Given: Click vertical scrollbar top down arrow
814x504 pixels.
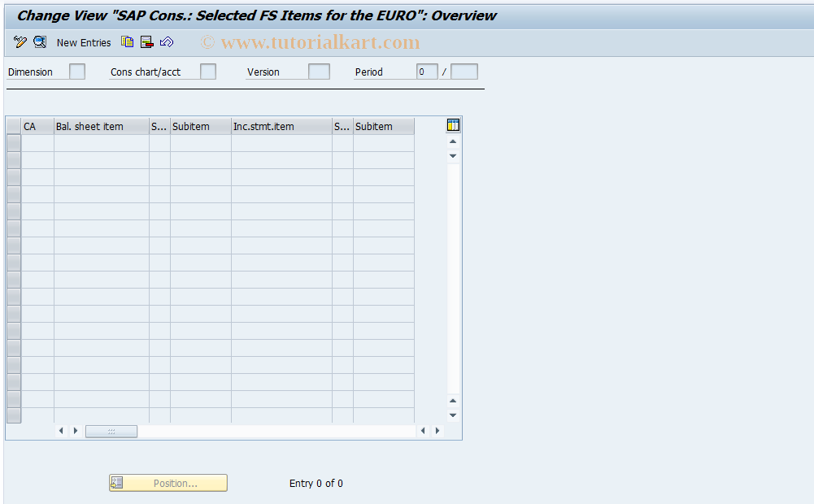Looking at the screenshot, I should tap(453, 156).
